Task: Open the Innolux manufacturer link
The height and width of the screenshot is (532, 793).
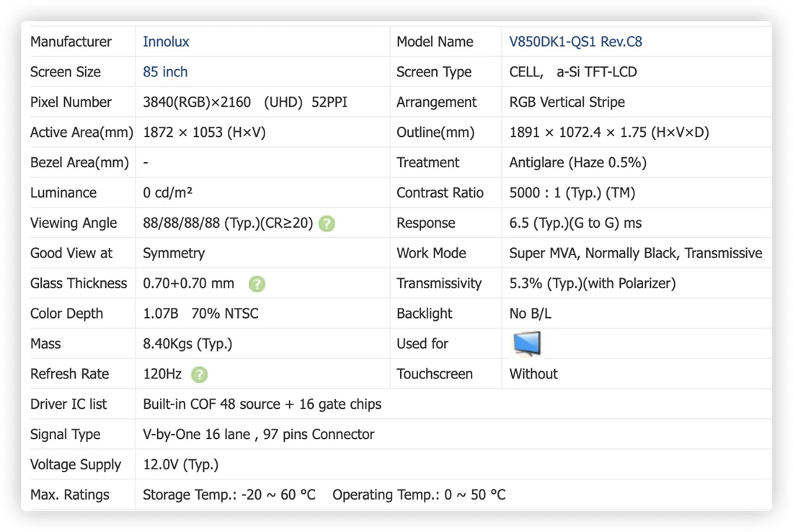Action: (166, 42)
